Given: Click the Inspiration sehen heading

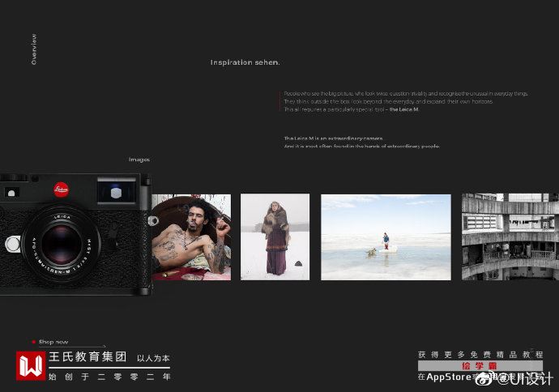Looking at the screenshot, I should click(245, 62).
